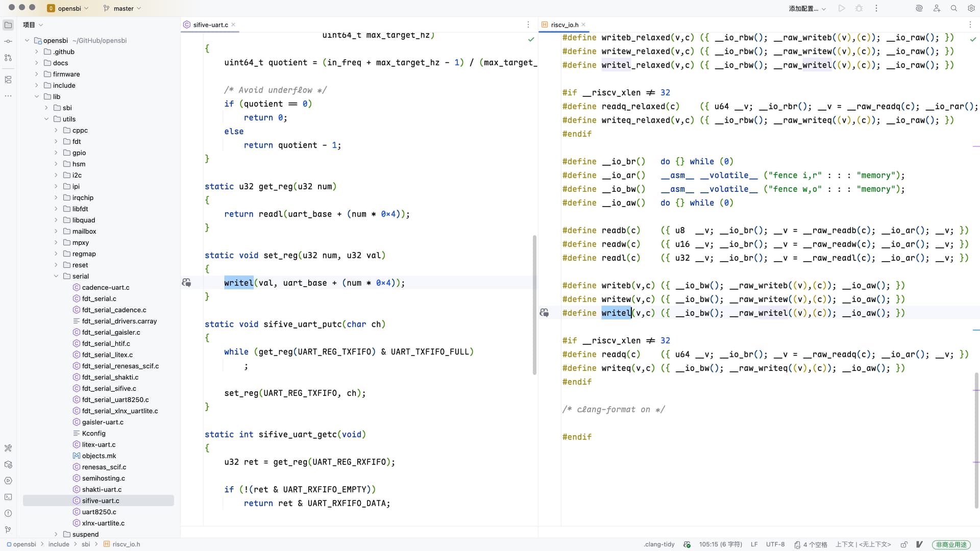Open the Code With Me user icon

point(937,8)
